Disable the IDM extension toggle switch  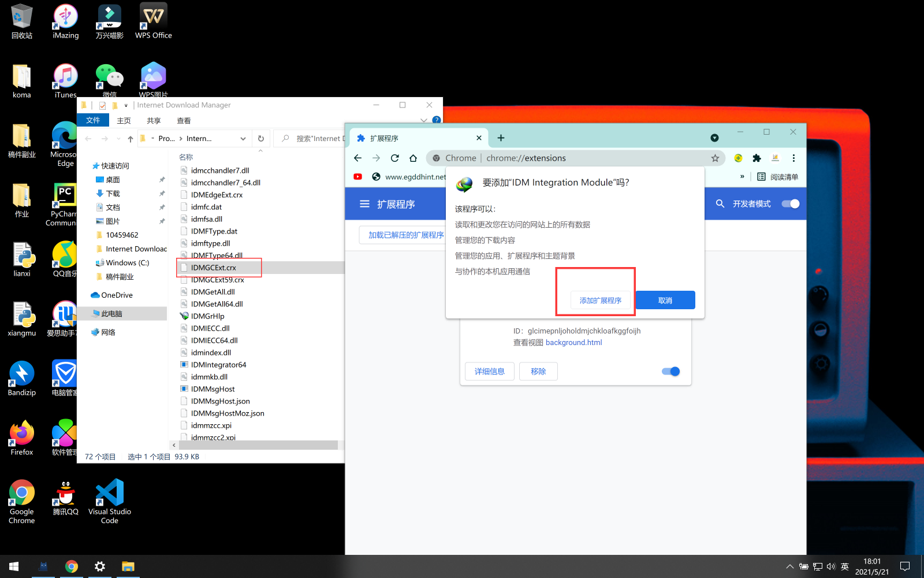click(670, 371)
